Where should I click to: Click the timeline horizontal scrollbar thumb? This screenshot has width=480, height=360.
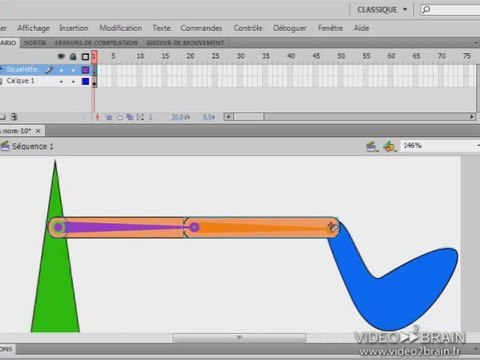pos(249,117)
